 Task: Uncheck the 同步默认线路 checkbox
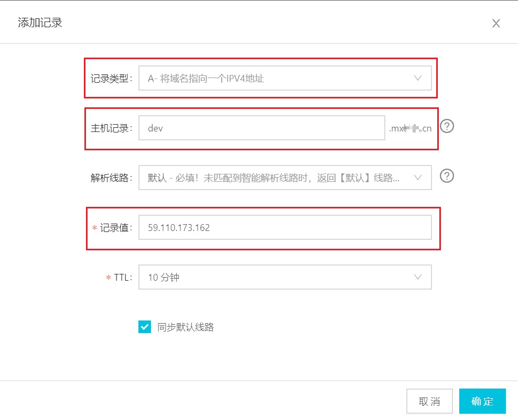(x=145, y=327)
